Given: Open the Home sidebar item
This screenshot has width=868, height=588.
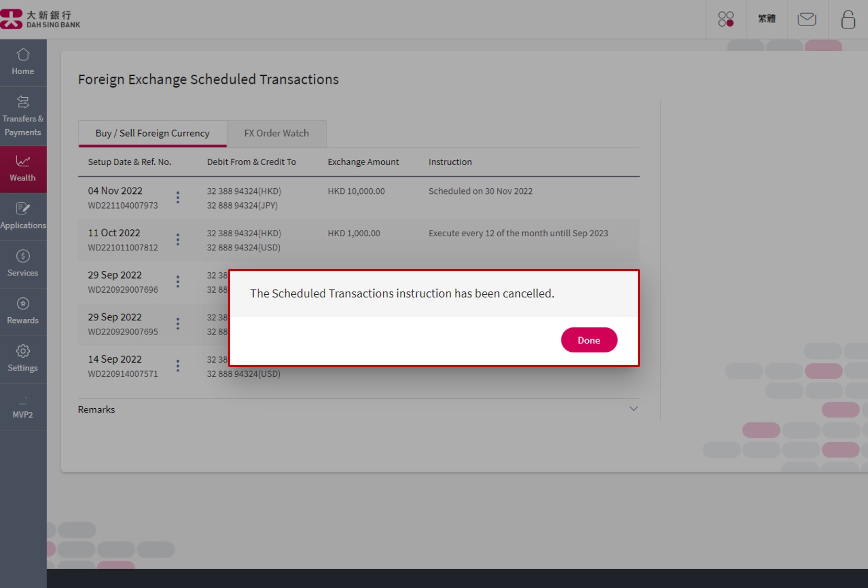Looking at the screenshot, I should tap(23, 63).
